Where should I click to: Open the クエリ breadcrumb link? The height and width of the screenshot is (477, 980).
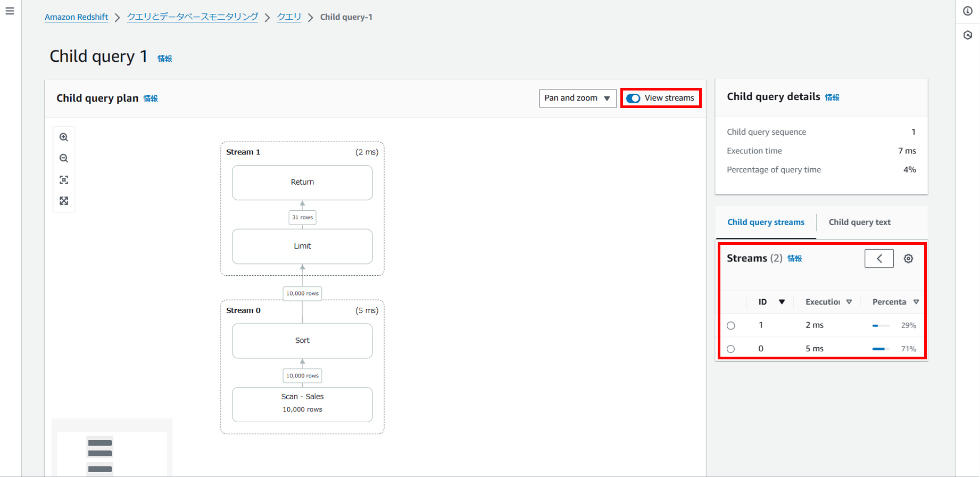289,17
